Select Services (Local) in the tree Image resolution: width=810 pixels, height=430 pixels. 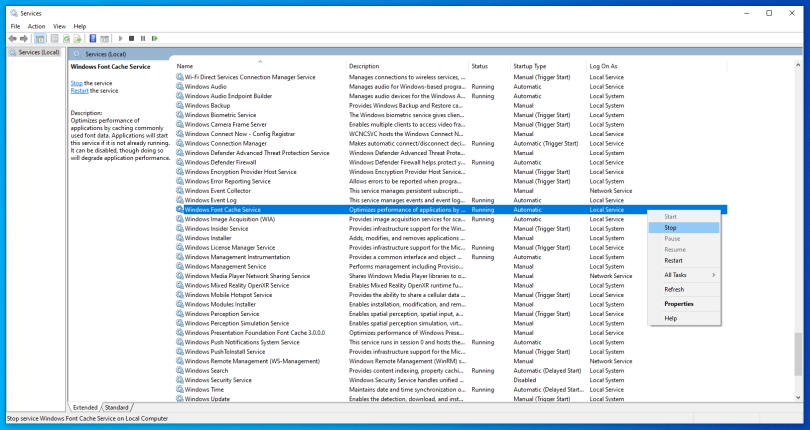[x=36, y=52]
